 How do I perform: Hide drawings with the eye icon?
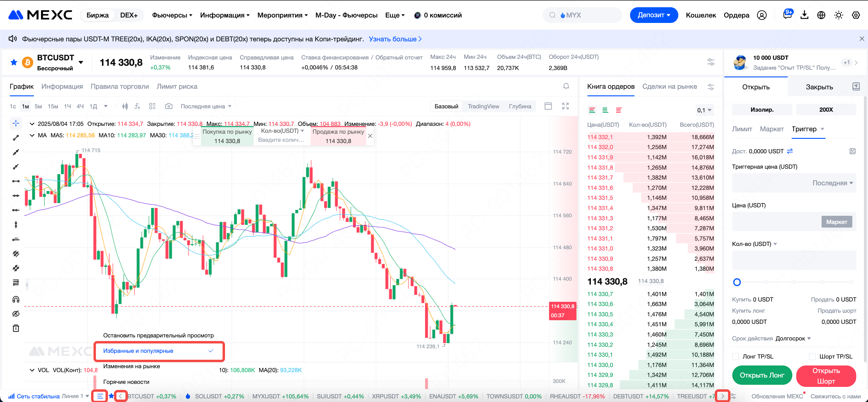16,314
